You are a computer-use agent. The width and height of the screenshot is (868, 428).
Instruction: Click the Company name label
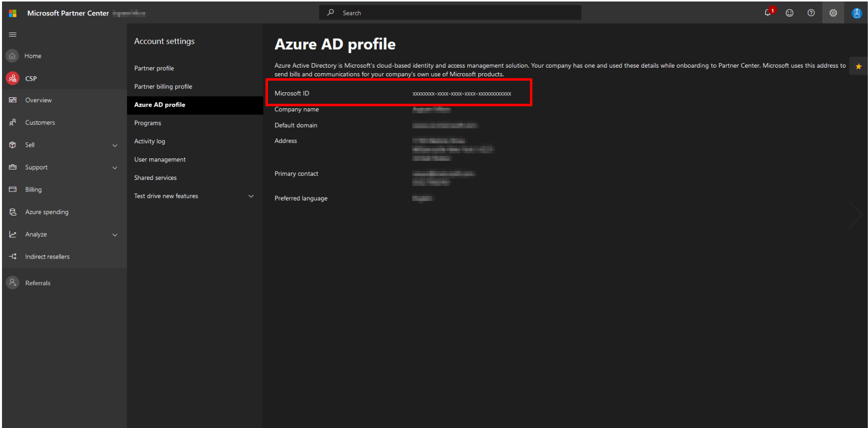[x=297, y=109]
